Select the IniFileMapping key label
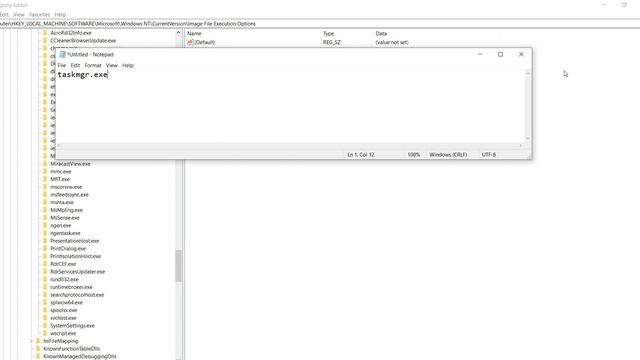The image size is (640, 360). tap(60, 341)
